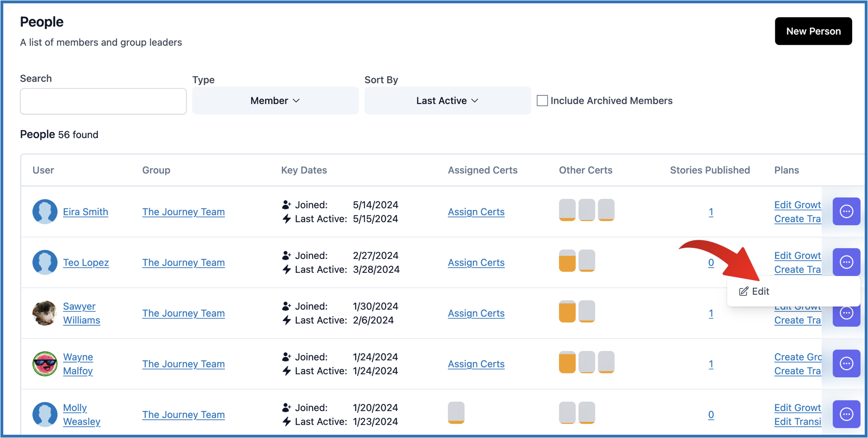The width and height of the screenshot is (868, 438).
Task: Open the ellipsis menu for Eira Smith
Action: pyautogui.click(x=846, y=212)
